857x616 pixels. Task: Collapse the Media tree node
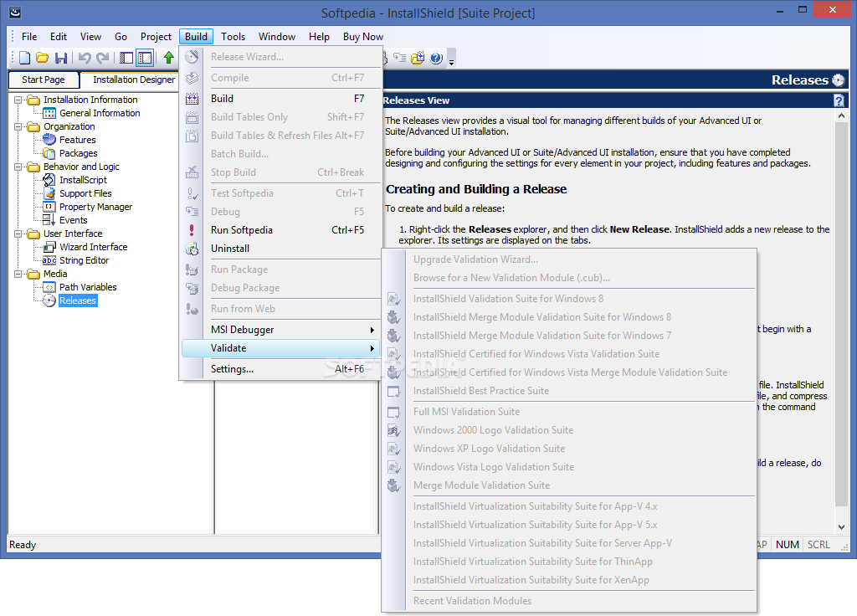18,274
